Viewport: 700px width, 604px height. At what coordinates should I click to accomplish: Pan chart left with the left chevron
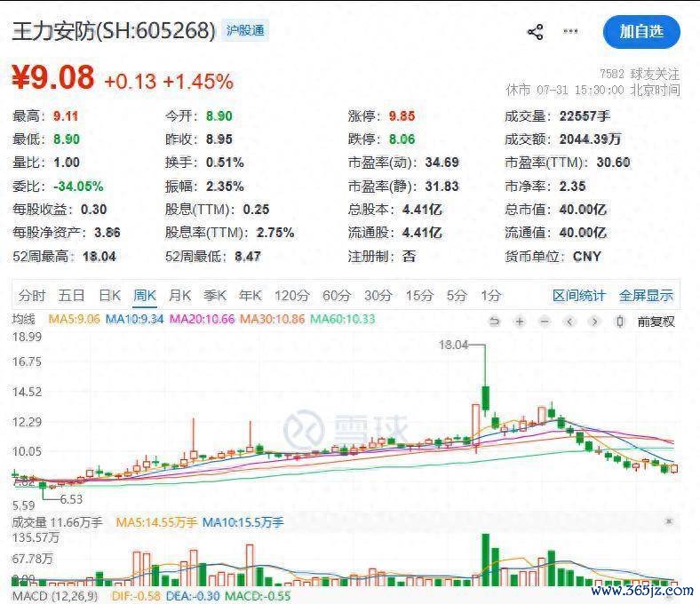569,322
